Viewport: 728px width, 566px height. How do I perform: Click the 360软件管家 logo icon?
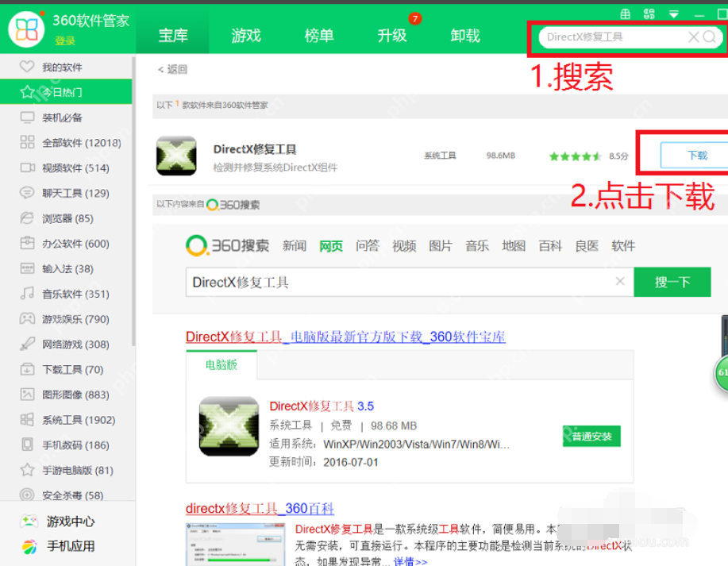click(26, 29)
